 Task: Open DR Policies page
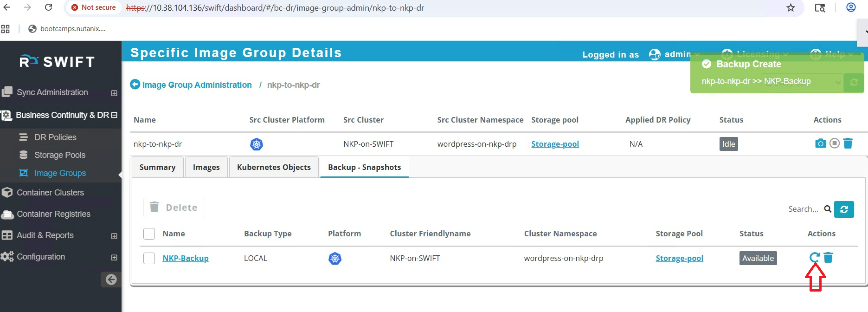[x=55, y=137]
